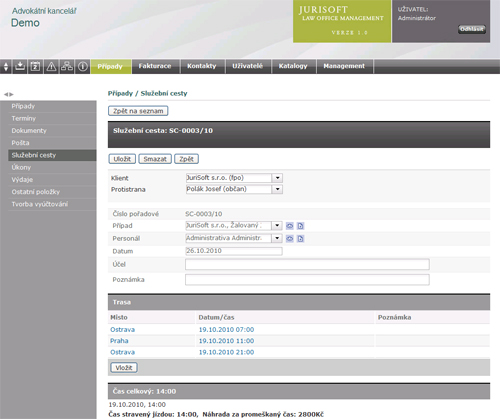Open the calendar toolbar icon
Viewport: 500px width, 419px height.
[35, 66]
